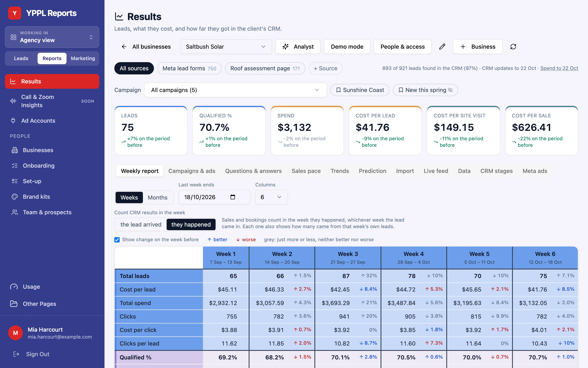Toggle hidden eye on New this spring
This screenshot has width=588, height=368.
pos(450,90)
